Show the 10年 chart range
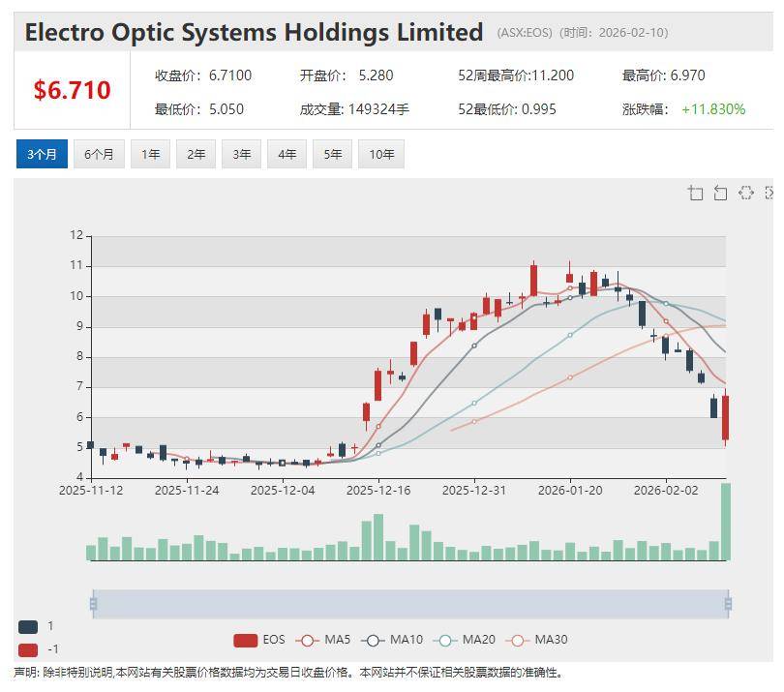Image resolution: width=784 pixels, height=692 pixels. (x=380, y=154)
